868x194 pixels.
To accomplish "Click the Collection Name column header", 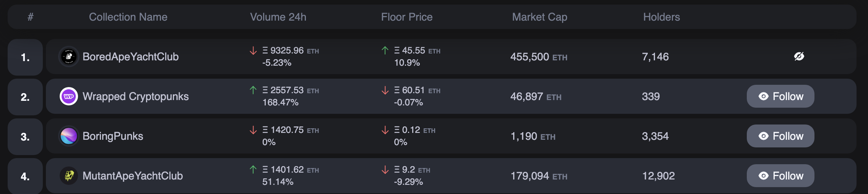I will point(128,17).
